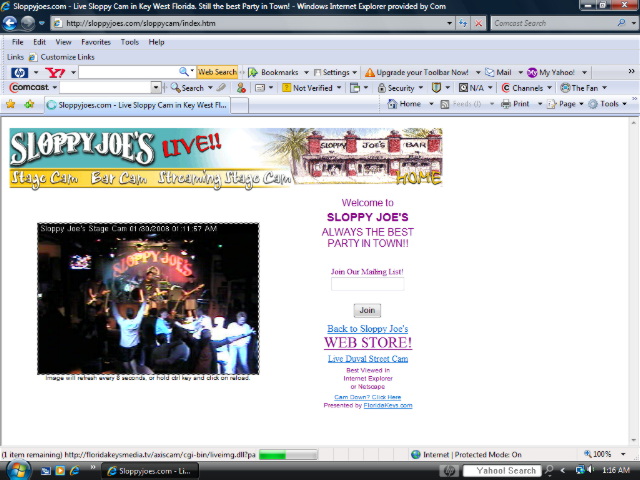Click the Yahoo! Search taskbar magnifier icon

(x=549, y=470)
